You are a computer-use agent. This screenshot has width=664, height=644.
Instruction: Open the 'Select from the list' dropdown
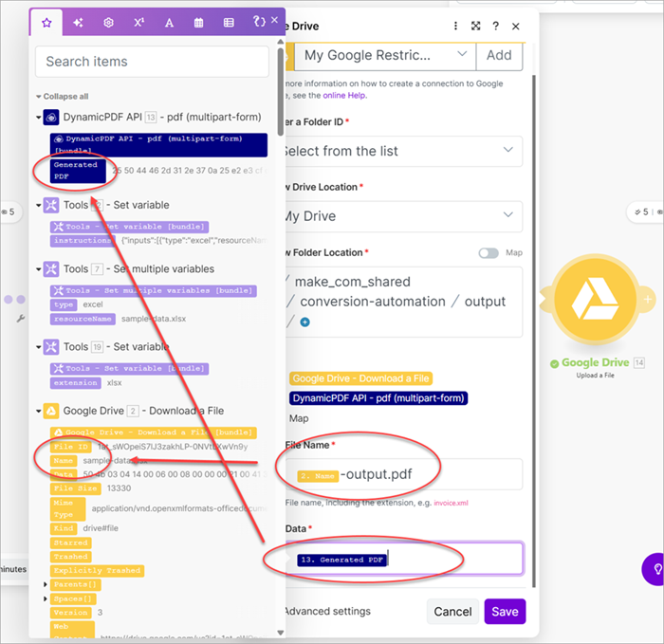[x=400, y=150]
